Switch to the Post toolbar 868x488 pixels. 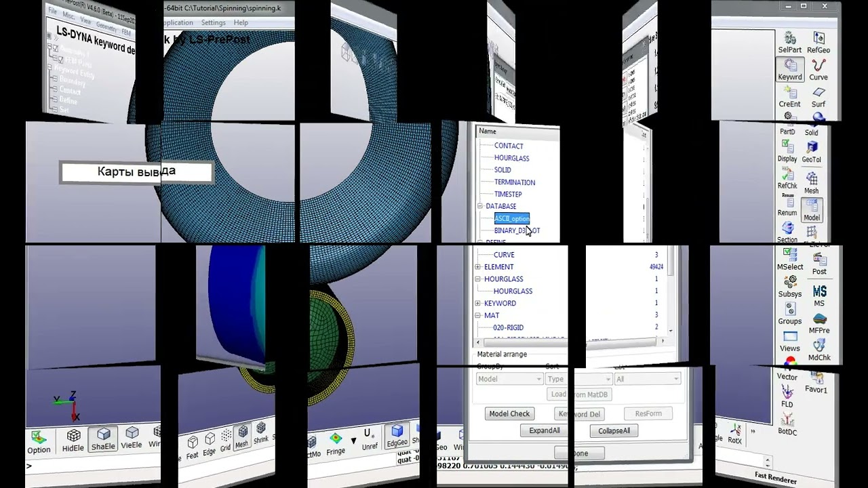pos(819,264)
